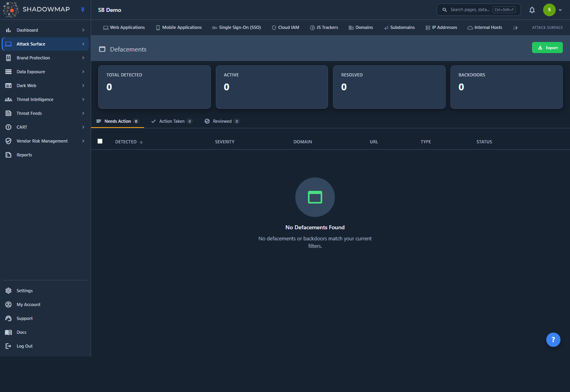The image size is (570, 392).
Task: Click the Search pages, data field
Action: (479, 10)
